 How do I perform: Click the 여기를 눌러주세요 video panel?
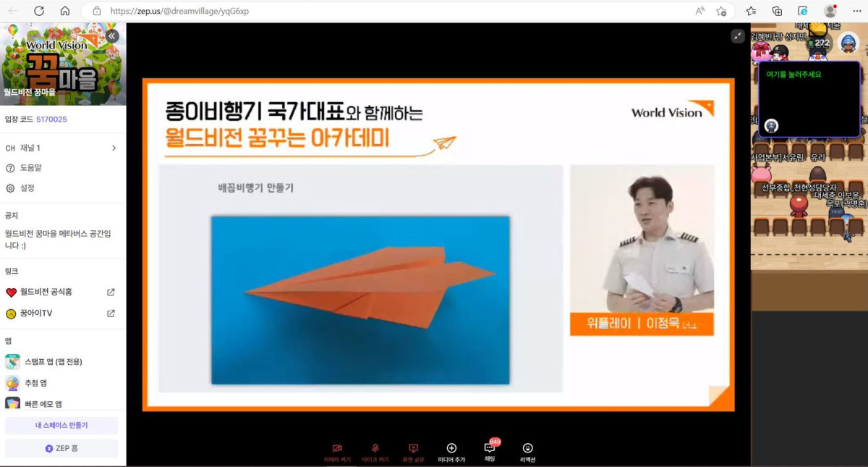point(809,99)
